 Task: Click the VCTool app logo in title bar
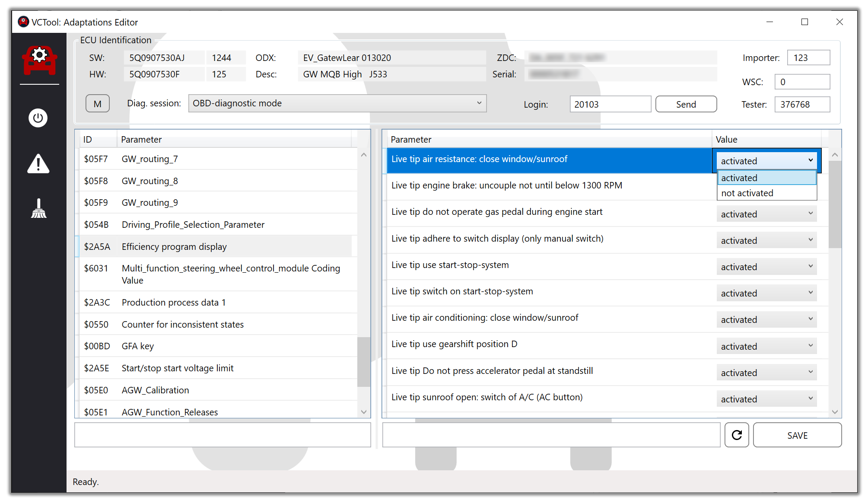23,22
